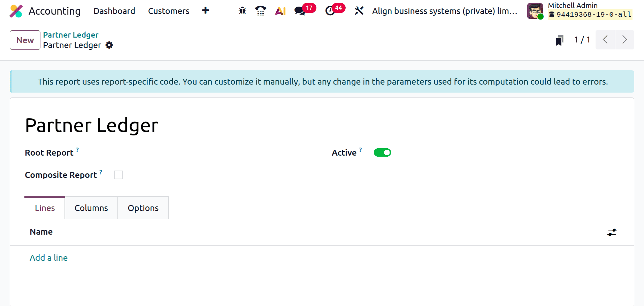Switch to the Lines tab

click(45, 208)
